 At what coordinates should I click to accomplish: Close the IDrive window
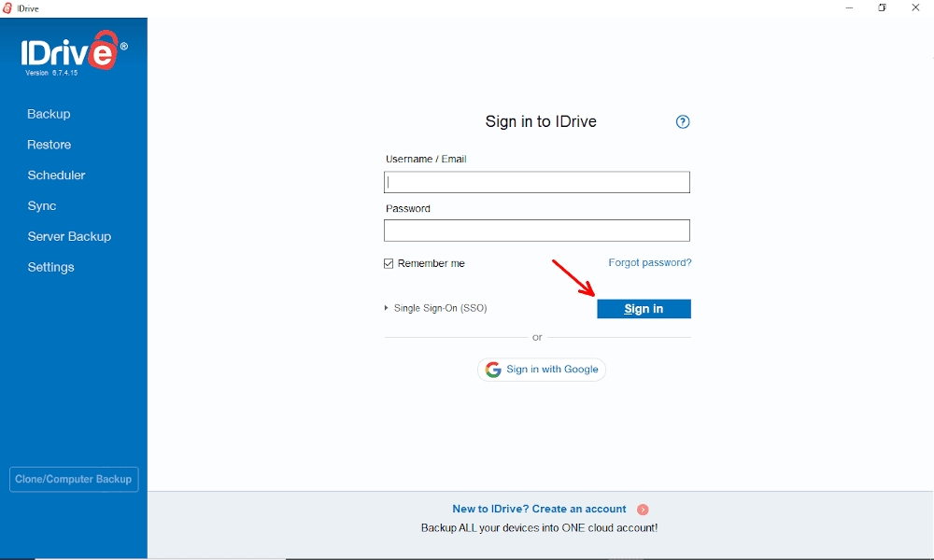(915, 7)
